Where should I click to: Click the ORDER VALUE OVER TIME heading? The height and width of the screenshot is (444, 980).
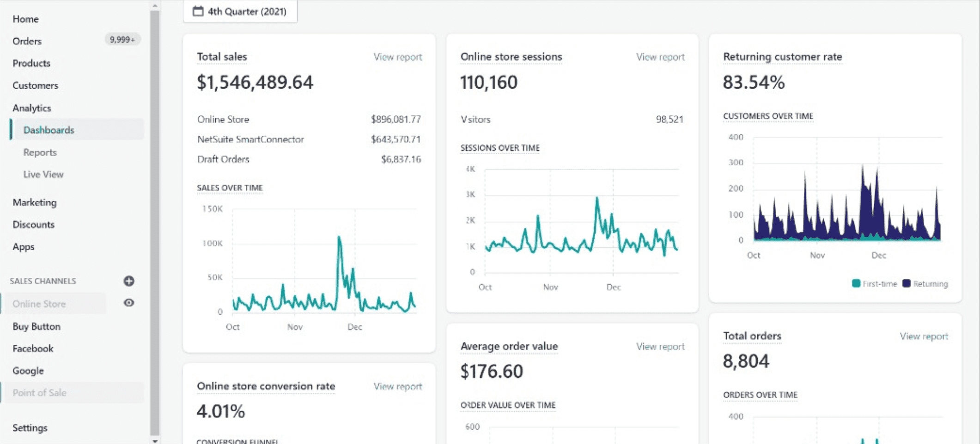pos(508,405)
